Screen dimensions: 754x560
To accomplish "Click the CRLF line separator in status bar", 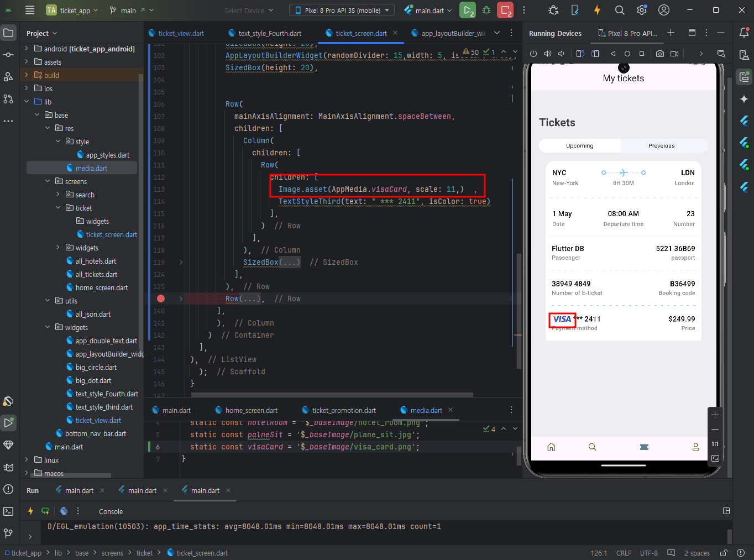I will pos(624,553).
